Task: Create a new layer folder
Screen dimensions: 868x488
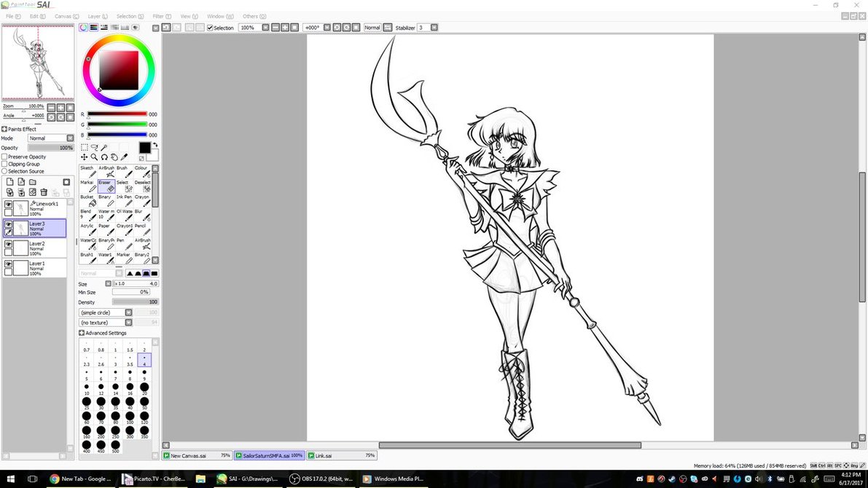Action: [33, 182]
